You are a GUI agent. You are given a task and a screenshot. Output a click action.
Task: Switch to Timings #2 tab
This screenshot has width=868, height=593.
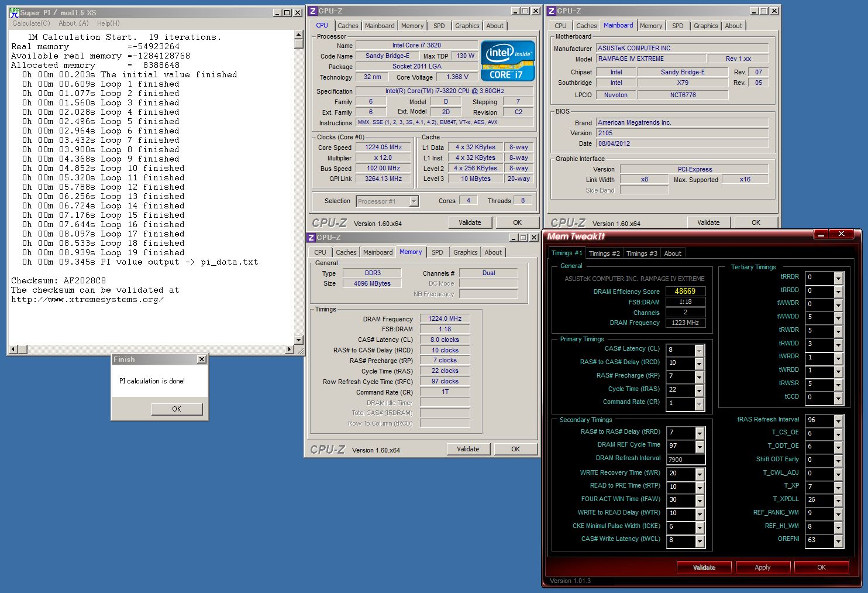tap(604, 253)
